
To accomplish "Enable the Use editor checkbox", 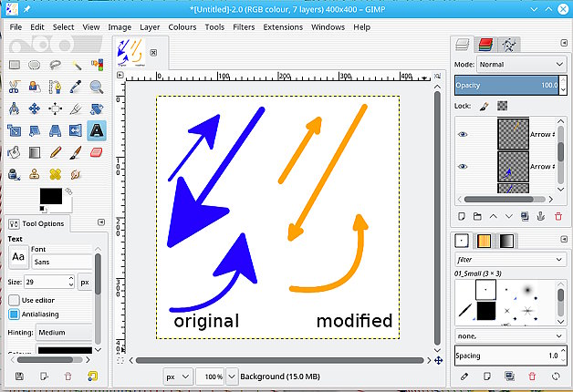I will pos(14,300).
